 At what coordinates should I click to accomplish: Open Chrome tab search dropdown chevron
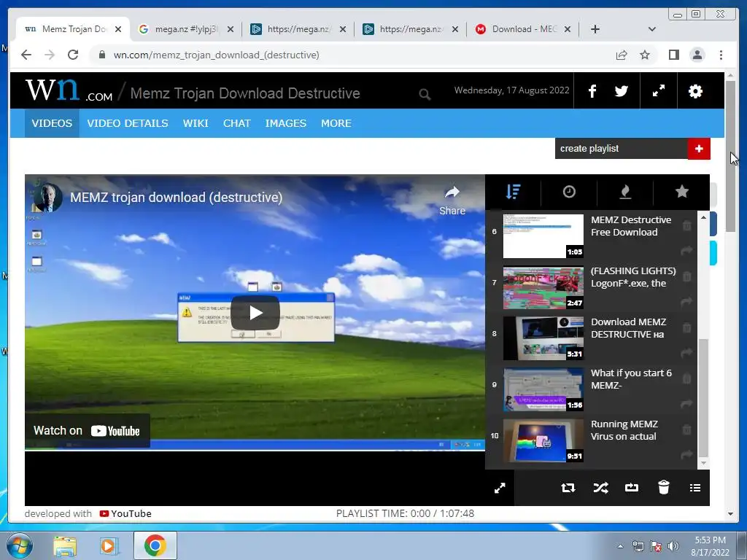[x=651, y=29]
